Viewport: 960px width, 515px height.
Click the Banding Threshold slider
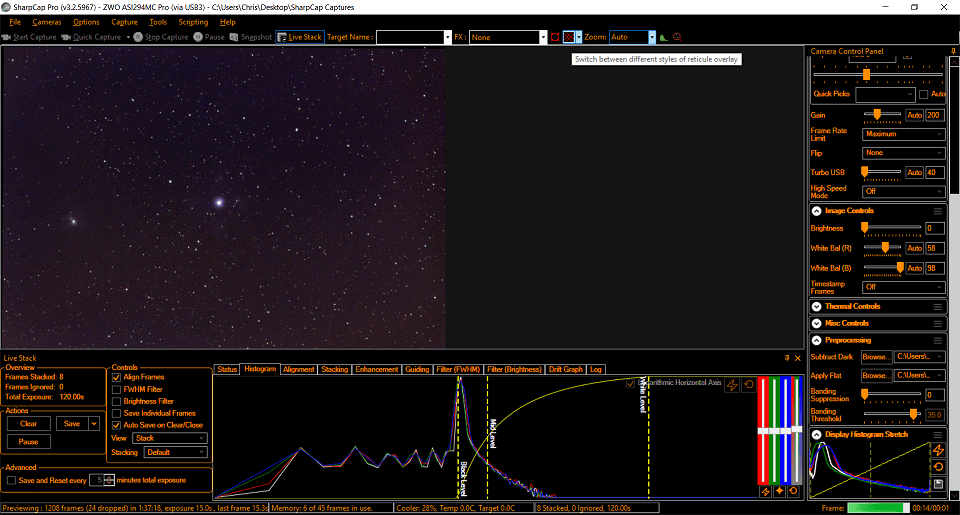[892, 415]
